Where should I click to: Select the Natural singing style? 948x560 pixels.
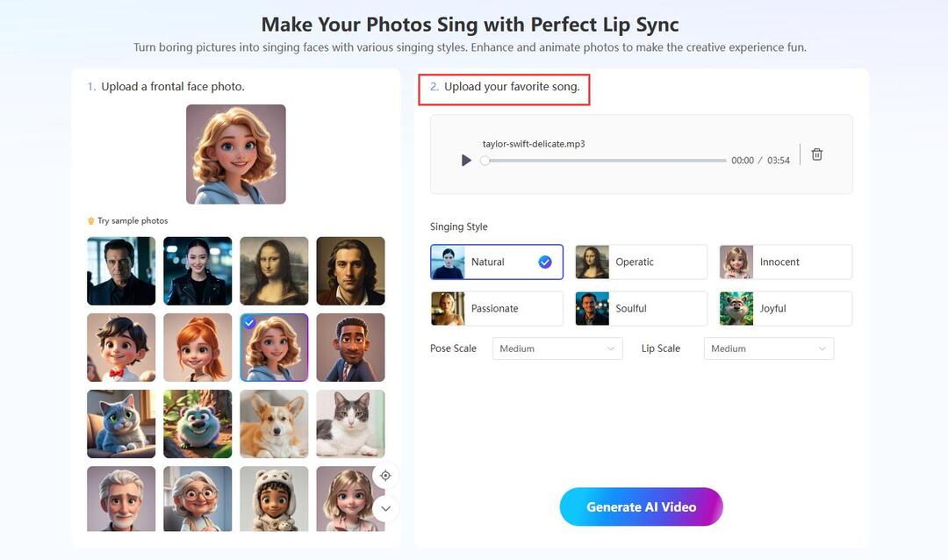497,262
